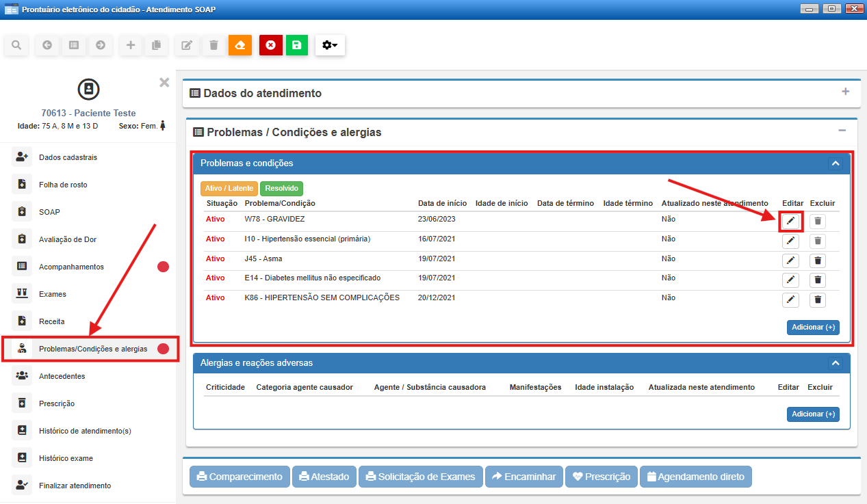
Task: Click the green save icon in toolbar
Action: (296, 45)
